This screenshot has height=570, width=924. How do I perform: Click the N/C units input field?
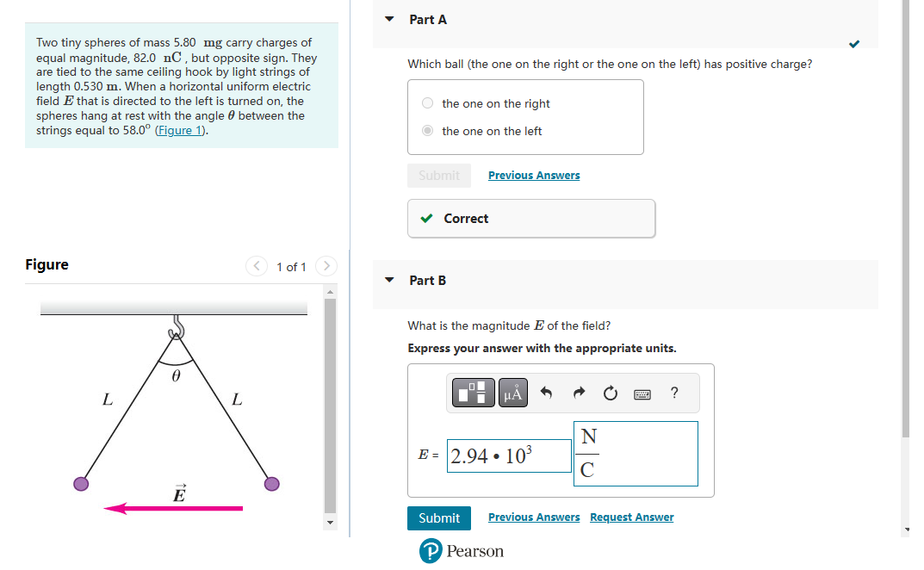(636, 453)
